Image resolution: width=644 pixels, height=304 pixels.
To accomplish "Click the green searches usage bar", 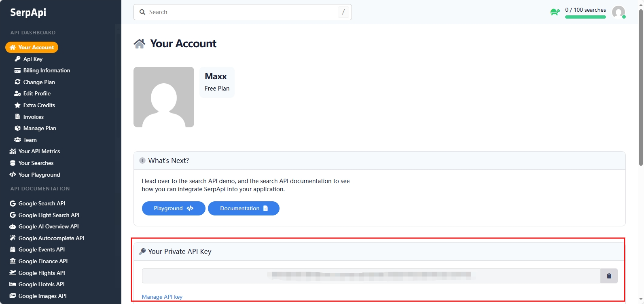I will (585, 17).
